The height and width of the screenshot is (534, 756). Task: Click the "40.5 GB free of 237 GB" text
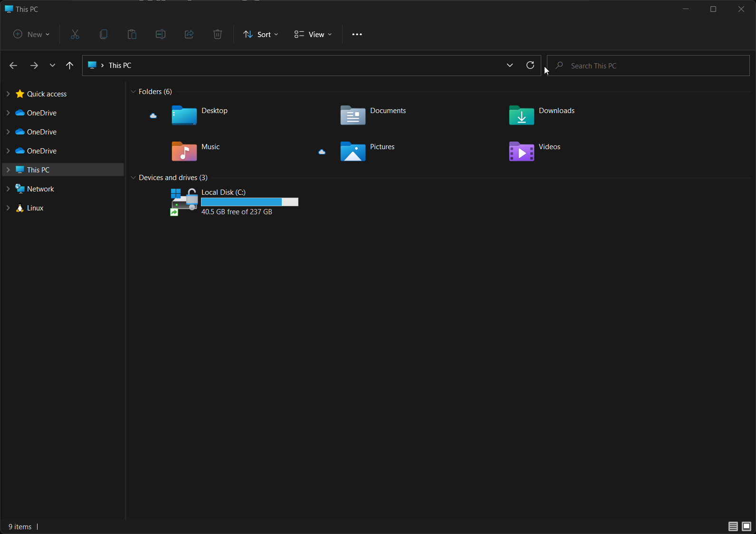coord(237,212)
